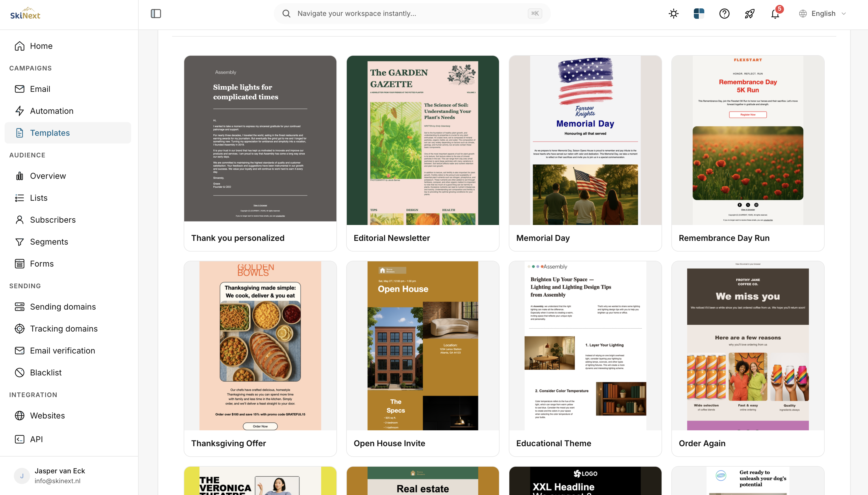This screenshot has height=495, width=868.
Task: Open the Real estate template preview
Action: pos(422,481)
